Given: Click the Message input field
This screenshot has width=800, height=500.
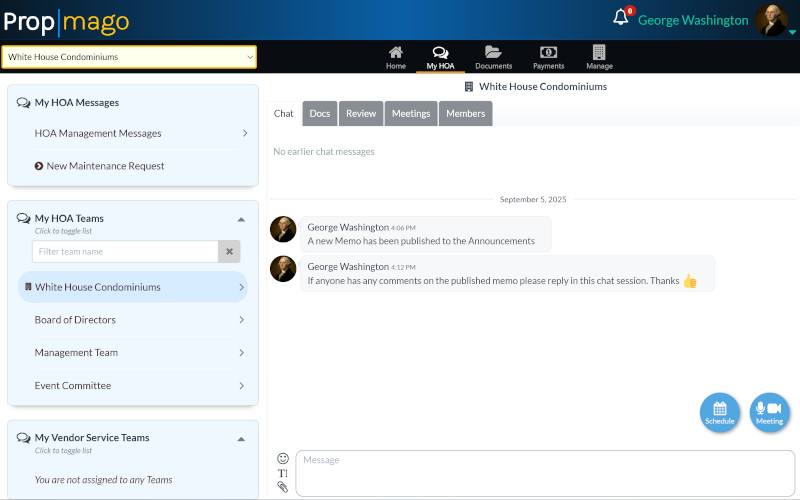Looking at the screenshot, I should pyautogui.click(x=545, y=472).
